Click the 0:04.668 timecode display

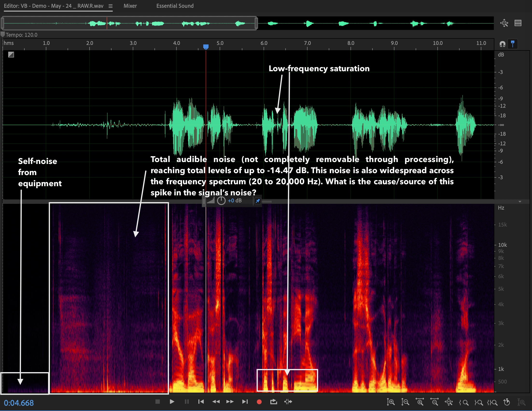(x=19, y=403)
